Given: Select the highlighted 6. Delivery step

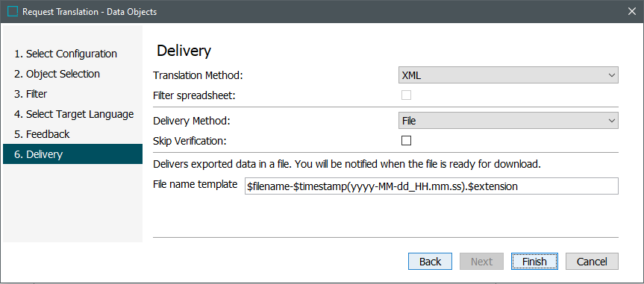Looking at the screenshot, I should tap(72, 154).
